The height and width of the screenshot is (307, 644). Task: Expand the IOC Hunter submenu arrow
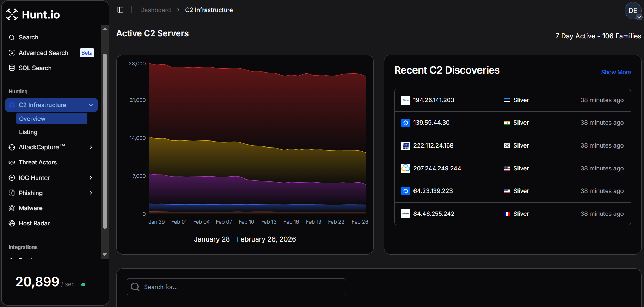pos(91,178)
